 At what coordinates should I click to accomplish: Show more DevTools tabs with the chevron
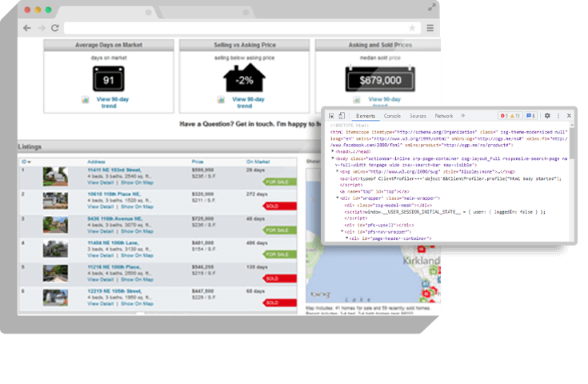click(x=463, y=116)
